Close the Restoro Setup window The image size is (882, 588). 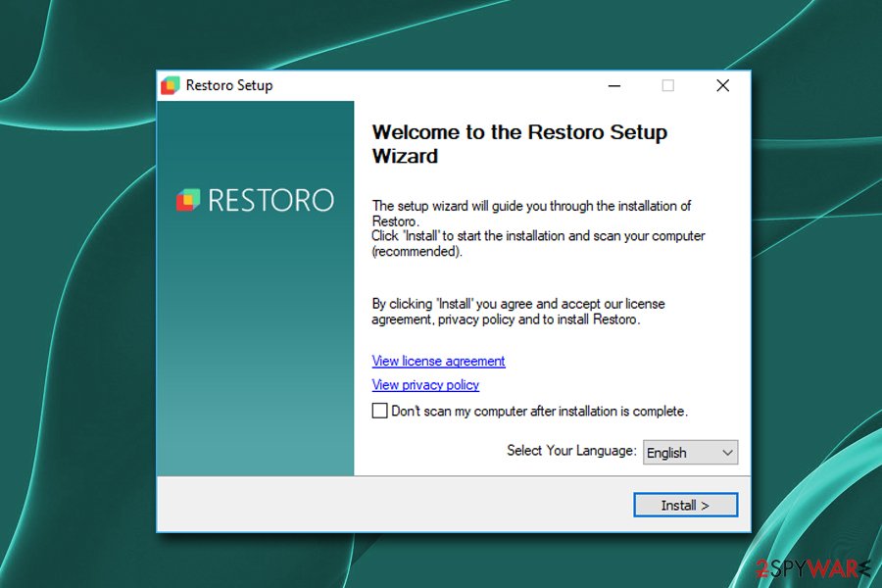click(x=723, y=85)
